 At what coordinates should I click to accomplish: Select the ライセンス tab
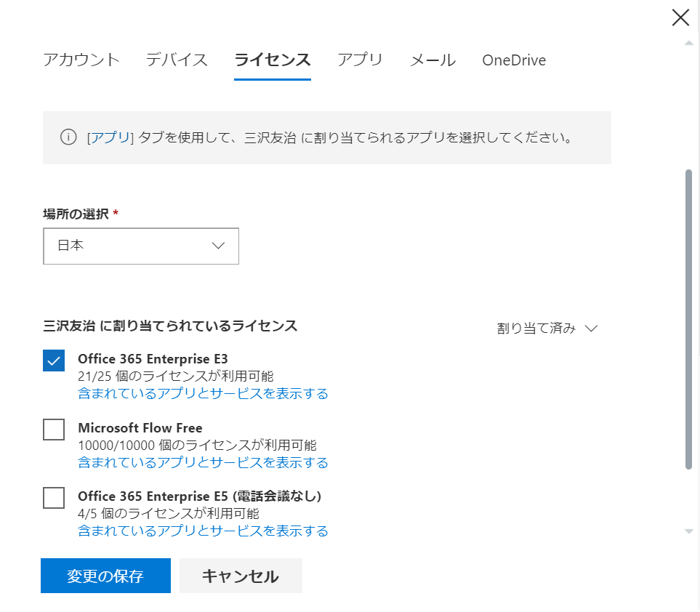[x=273, y=60]
